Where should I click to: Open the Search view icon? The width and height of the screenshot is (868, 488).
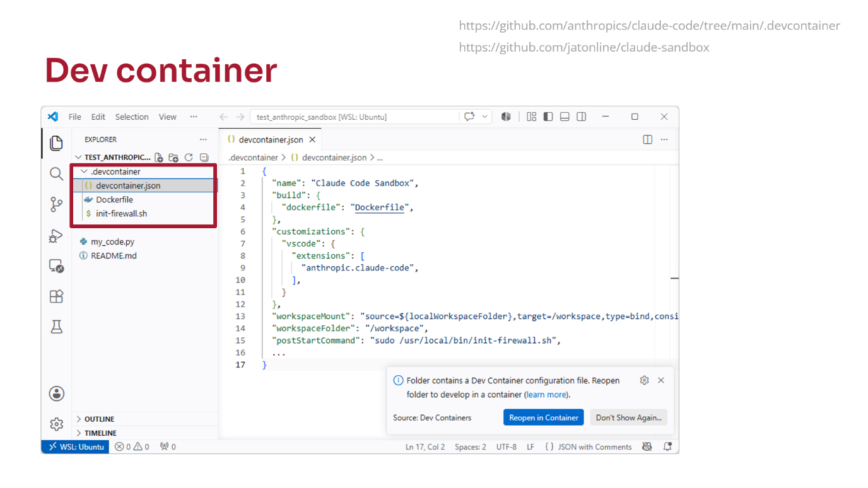(56, 173)
